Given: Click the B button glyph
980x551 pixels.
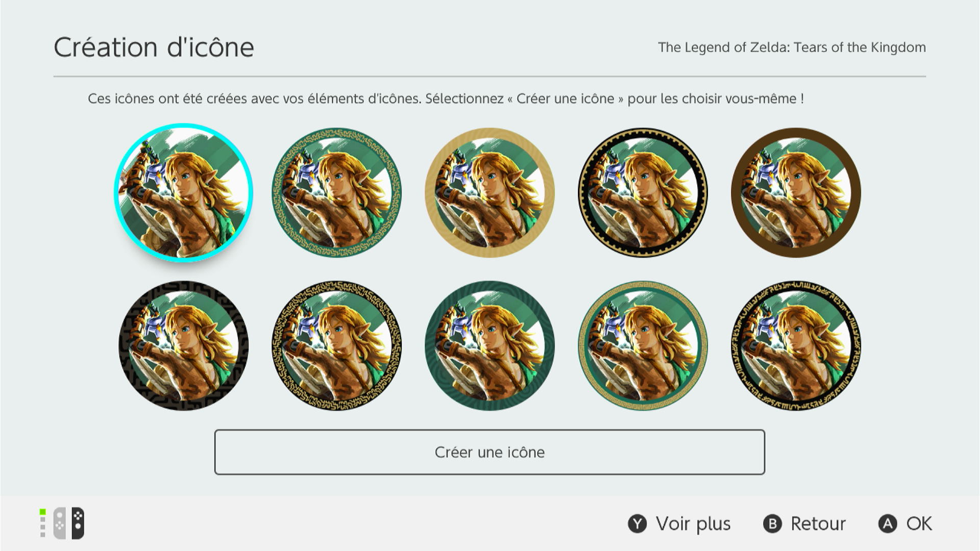Looking at the screenshot, I should coord(772,524).
